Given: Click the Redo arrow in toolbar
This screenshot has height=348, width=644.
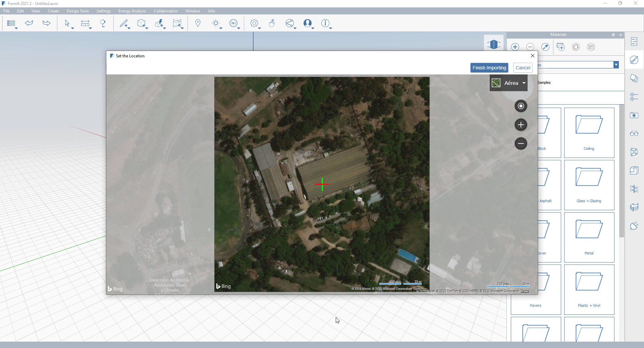Looking at the screenshot, I should [46, 23].
